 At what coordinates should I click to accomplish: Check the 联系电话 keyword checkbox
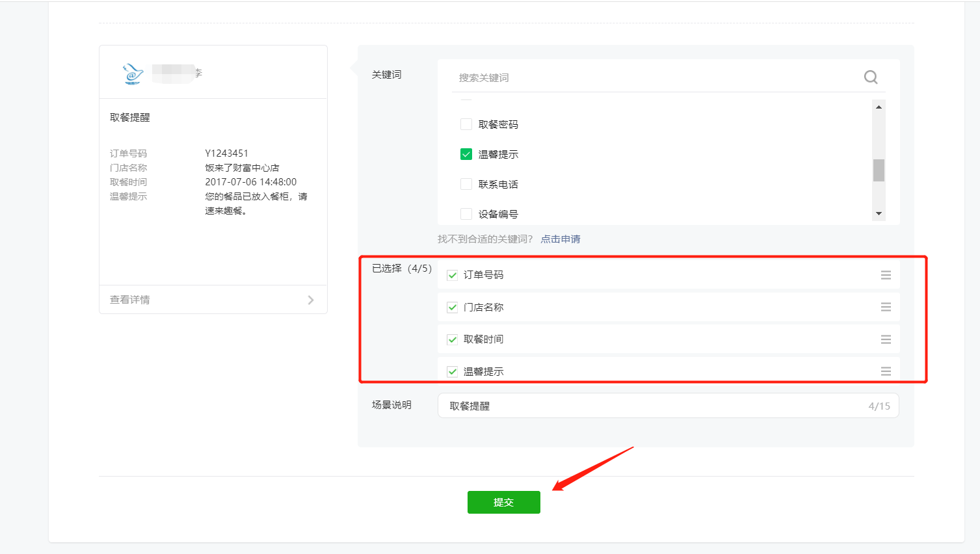[466, 184]
